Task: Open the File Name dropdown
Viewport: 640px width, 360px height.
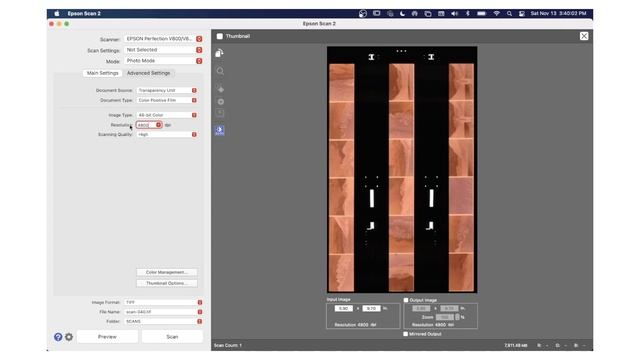Action: click(163, 312)
